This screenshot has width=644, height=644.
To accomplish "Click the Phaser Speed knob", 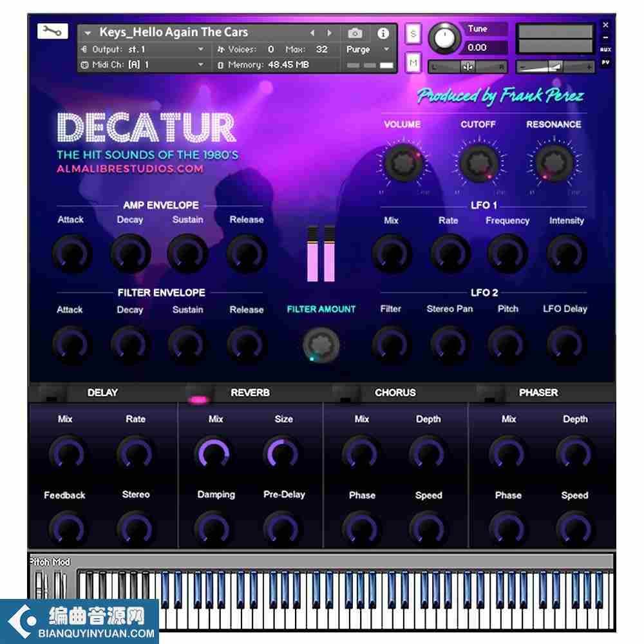I will [x=574, y=529].
